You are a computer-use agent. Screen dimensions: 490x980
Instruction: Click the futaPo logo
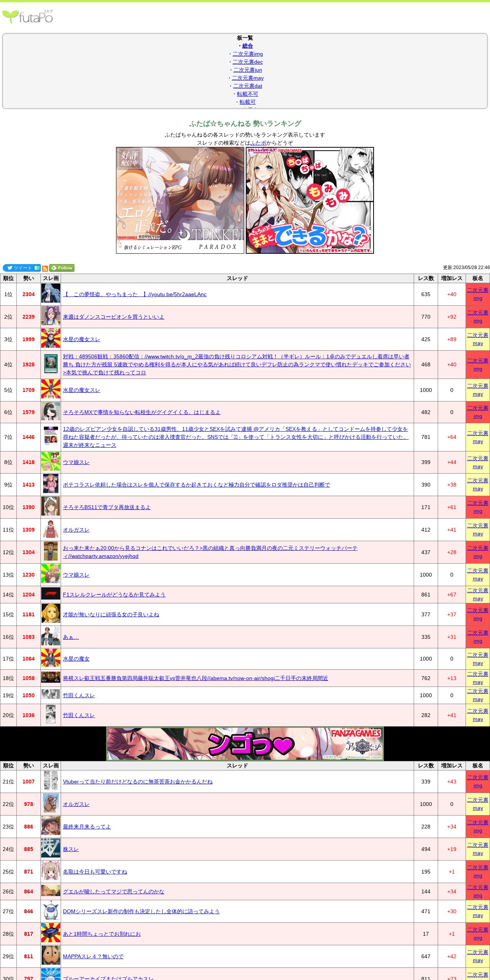coord(27,17)
